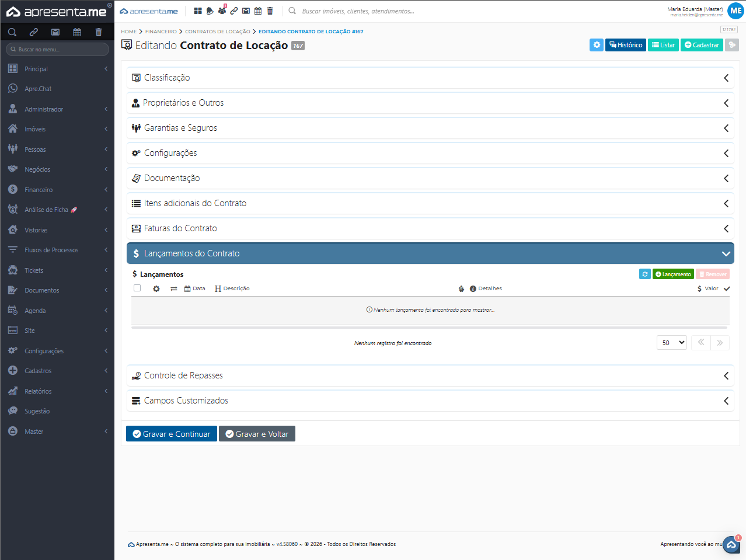Click the trash icon in the top toolbar
Image resolution: width=746 pixels, height=560 pixels.
click(270, 11)
